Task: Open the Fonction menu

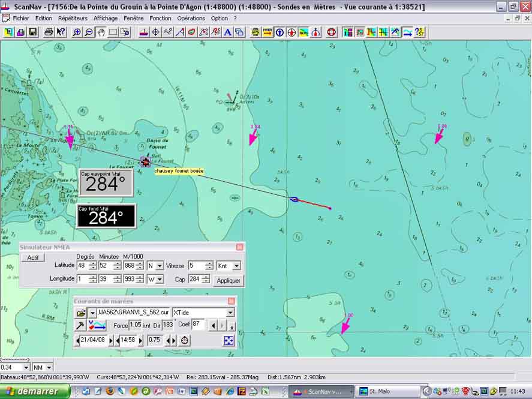Action: [160, 19]
